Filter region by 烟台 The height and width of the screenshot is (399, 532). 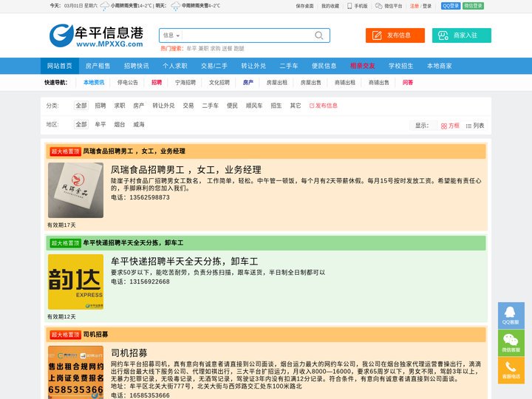click(120, 125)
